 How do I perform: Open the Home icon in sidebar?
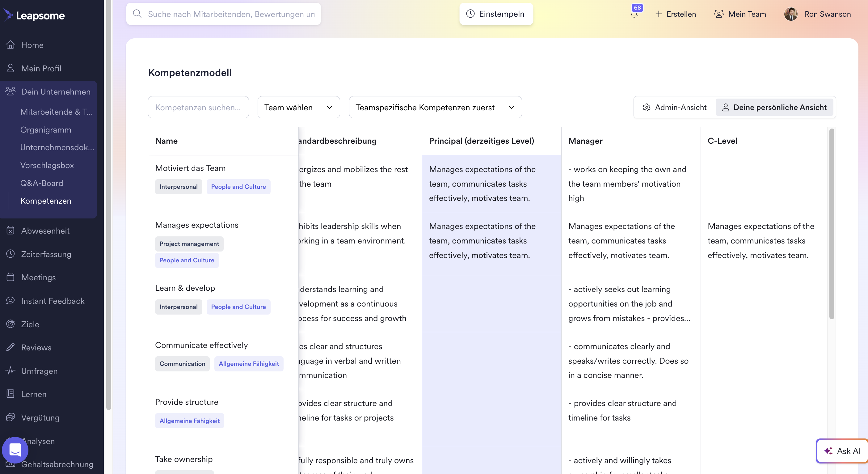click(11, 45)
